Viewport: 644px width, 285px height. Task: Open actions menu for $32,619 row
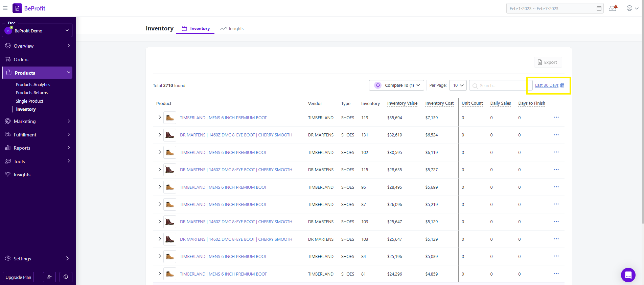coord(556,135)
